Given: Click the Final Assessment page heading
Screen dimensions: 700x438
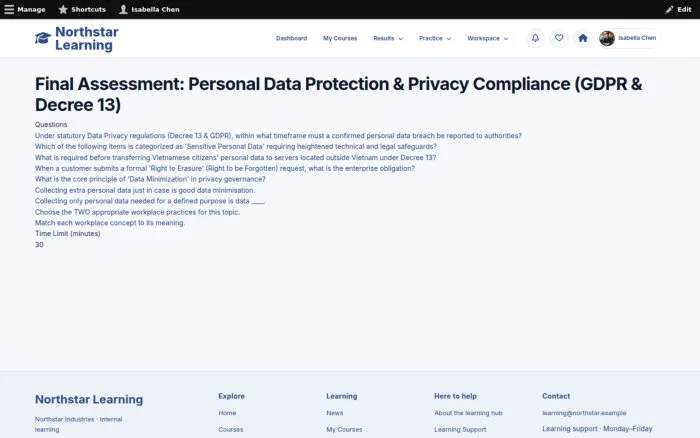Looking at the screenshot, I should [x=338, y=94].
